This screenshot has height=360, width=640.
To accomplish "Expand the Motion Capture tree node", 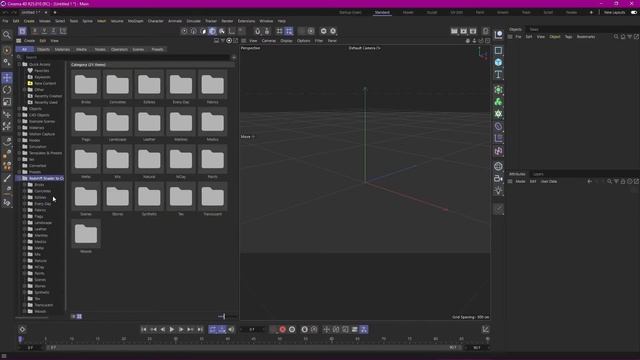I will [x=19, y=134].
